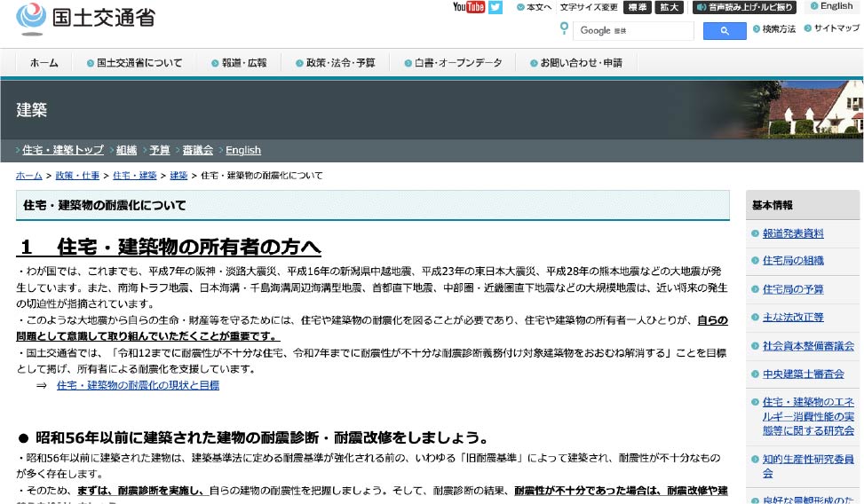Image resolution: width=864 pixels, height=504 pixels.
Task: Click the blue search magnifier button
Action: pyautogui.click(x=724, y=31)
